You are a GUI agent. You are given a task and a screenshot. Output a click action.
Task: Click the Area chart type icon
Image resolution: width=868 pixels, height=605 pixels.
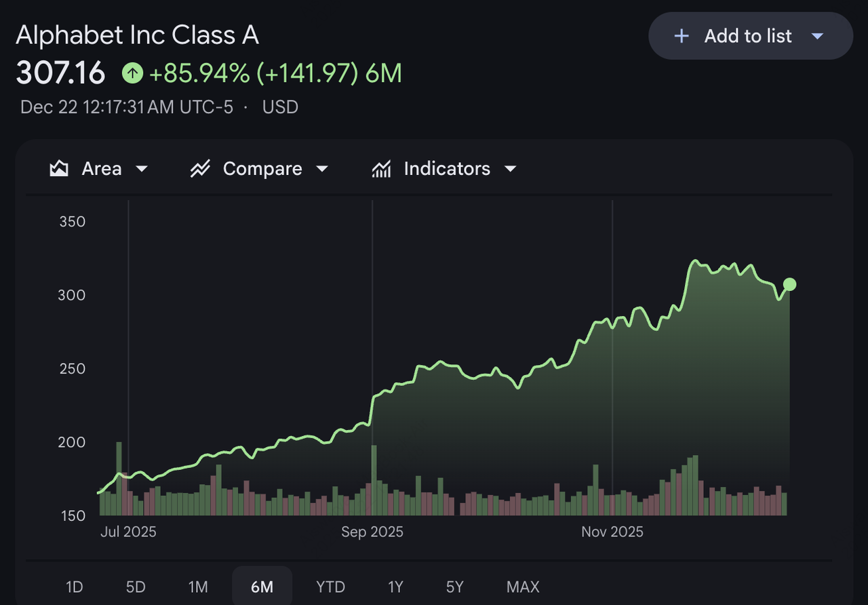coord(59,168)
